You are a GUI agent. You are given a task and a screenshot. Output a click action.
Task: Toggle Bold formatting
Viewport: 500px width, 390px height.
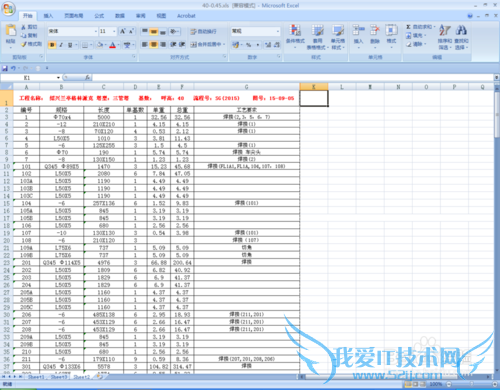pos(52,45)
